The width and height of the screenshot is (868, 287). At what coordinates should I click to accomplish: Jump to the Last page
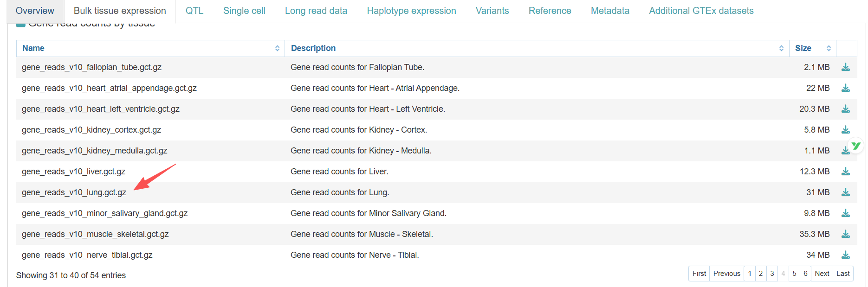[x=843, y=274]
